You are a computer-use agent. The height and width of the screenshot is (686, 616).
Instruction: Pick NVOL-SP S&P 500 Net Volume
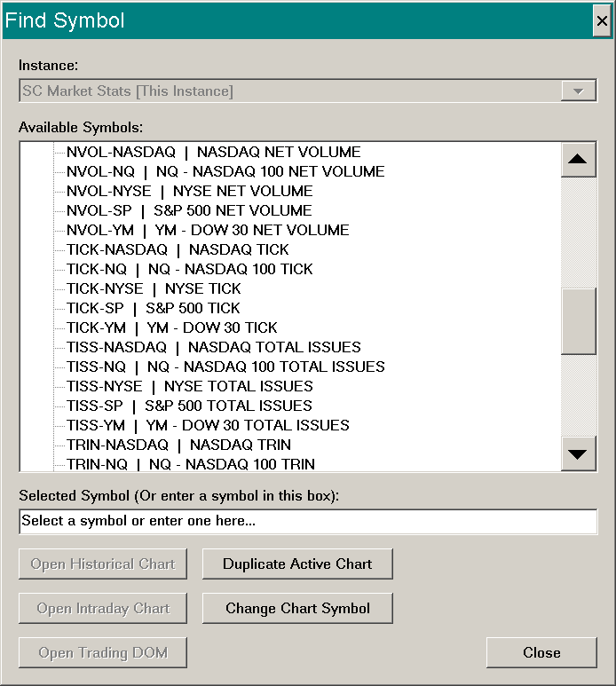[189, 210]
